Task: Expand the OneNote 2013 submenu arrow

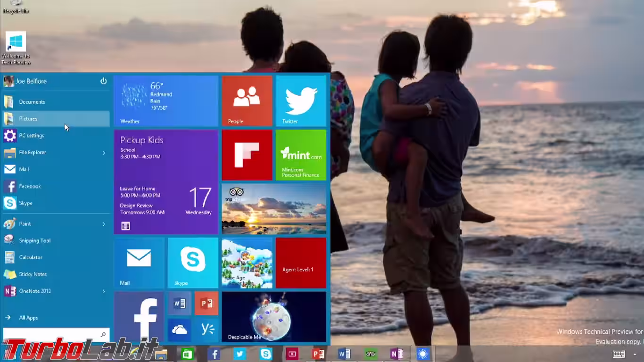Action: coord(104,291)
